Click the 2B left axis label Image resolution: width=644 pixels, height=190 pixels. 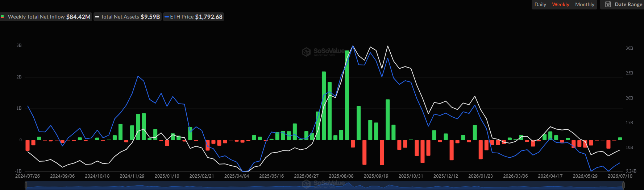tap(19, 77)
